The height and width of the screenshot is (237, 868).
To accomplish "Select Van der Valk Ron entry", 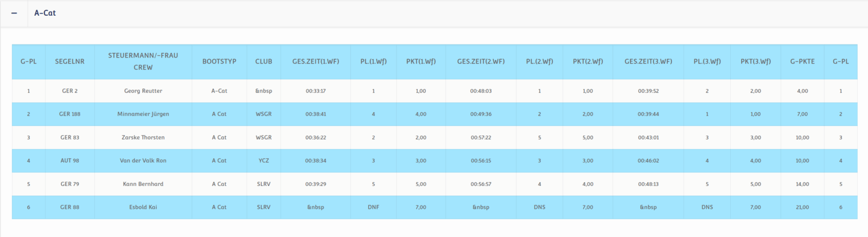I will pyautogui.click(x=143, y=161).
